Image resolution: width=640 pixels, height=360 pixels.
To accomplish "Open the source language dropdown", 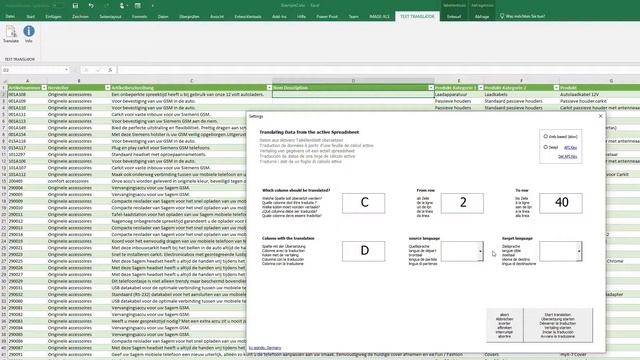I will 480,251.
